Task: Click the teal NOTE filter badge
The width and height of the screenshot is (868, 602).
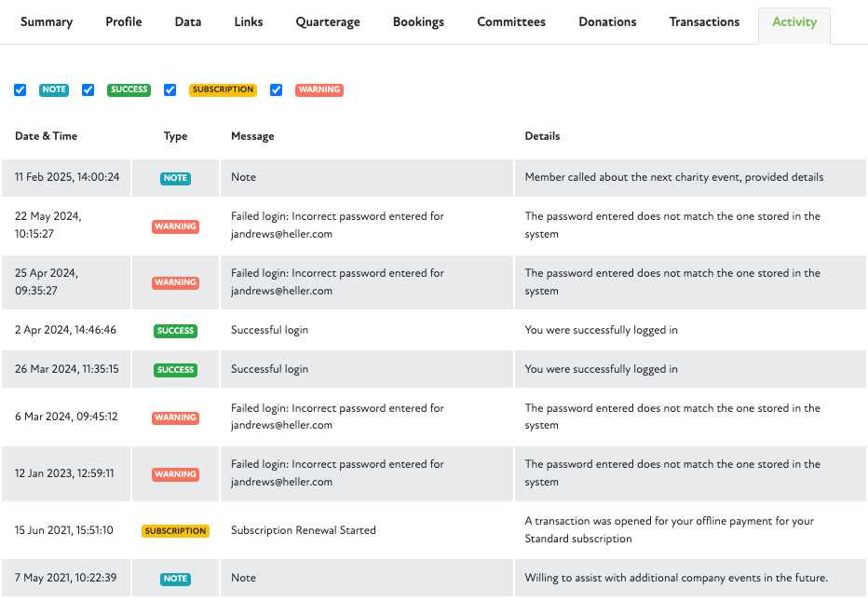Action: [54, 90]
